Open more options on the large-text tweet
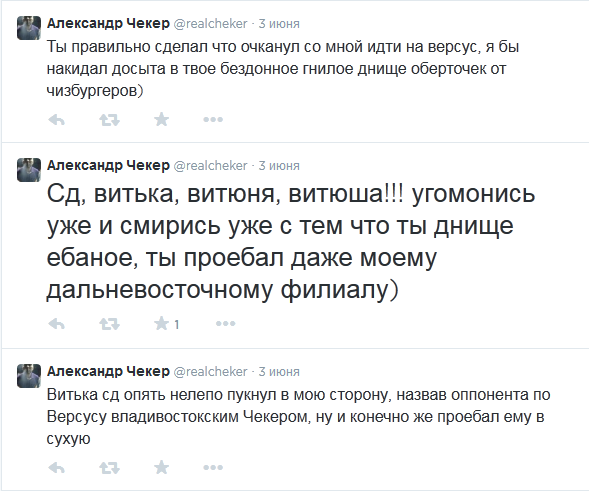 225,323
